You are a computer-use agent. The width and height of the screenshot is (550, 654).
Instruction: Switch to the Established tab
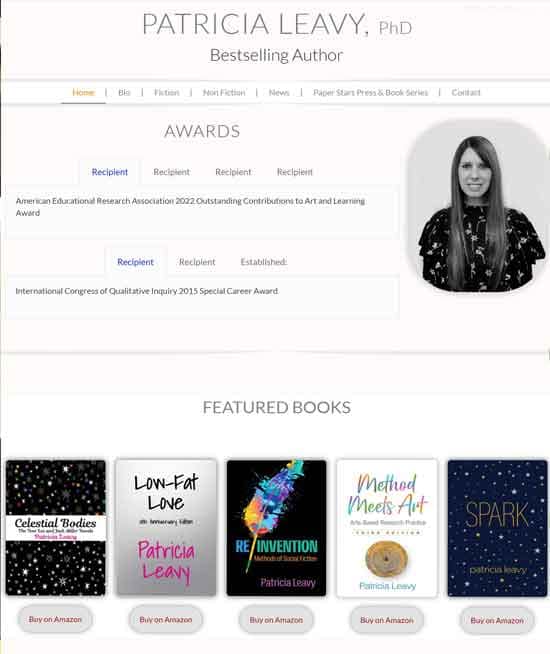(x=264, y=262)
